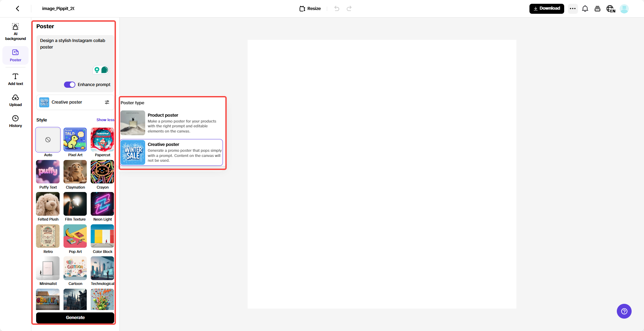644x331 pixels.
Task: Click Show less to collapse styles
Action: pyautogui.click(x=105, y=120)
